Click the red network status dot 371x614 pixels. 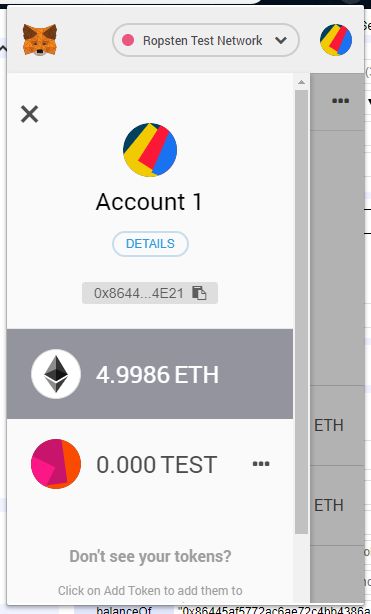tap(128, 40)
